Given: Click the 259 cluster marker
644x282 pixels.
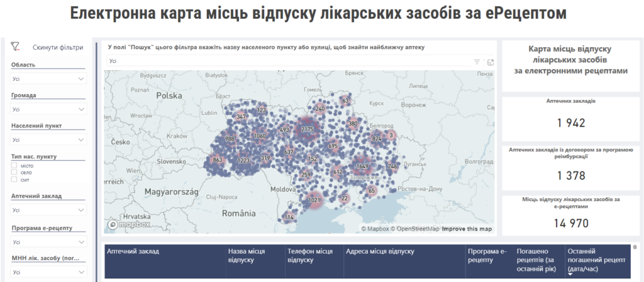Looking at the screenshot, I should coord(306,175).
